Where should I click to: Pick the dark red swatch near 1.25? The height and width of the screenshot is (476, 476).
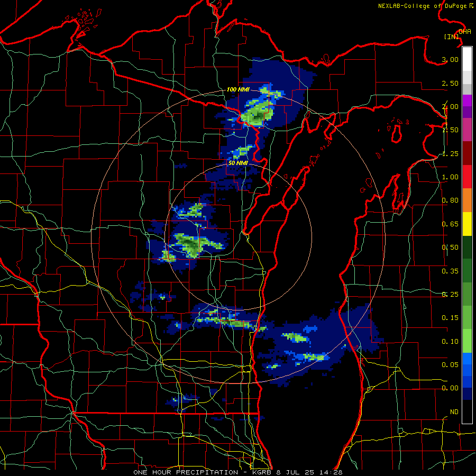point(467,153)
